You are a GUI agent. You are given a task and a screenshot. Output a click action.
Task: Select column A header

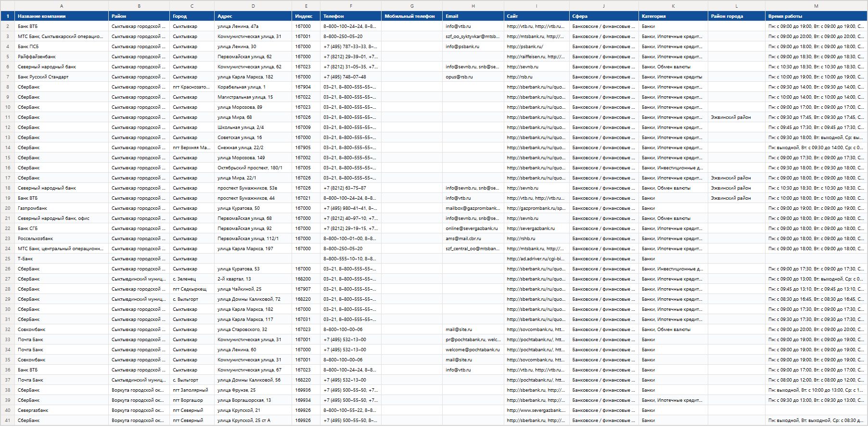point(62,6)
